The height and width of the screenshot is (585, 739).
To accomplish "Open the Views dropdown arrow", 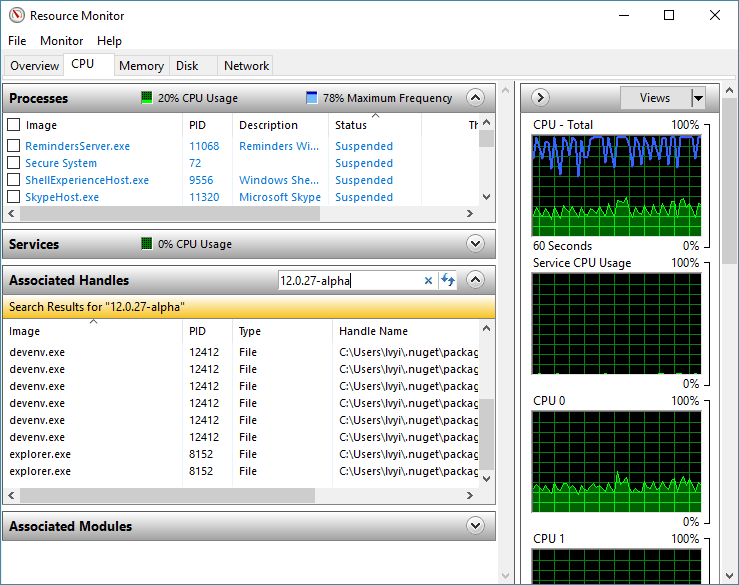I will [698, 98].
